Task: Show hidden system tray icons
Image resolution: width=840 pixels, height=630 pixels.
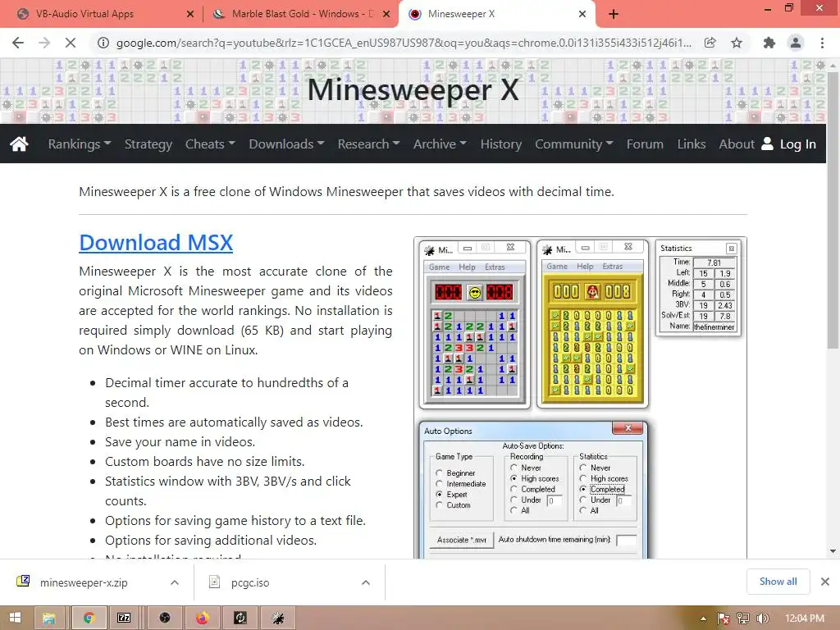Action: pyautogui.click(x=703, y=619)
